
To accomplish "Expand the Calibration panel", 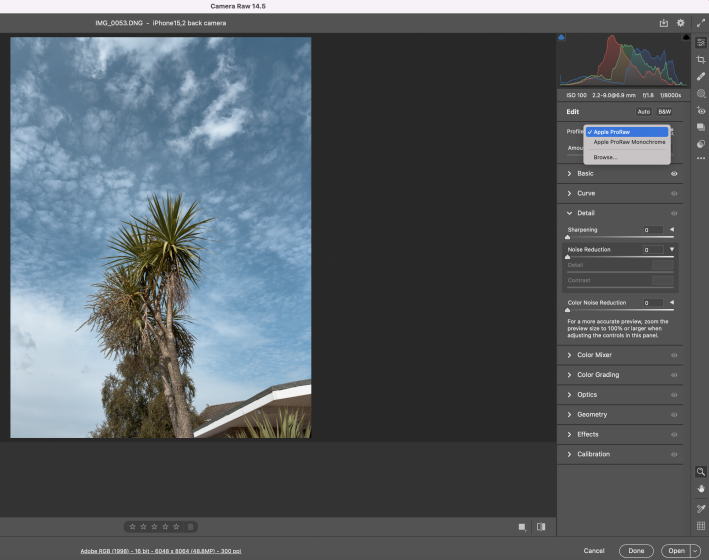I will point(593,454).
